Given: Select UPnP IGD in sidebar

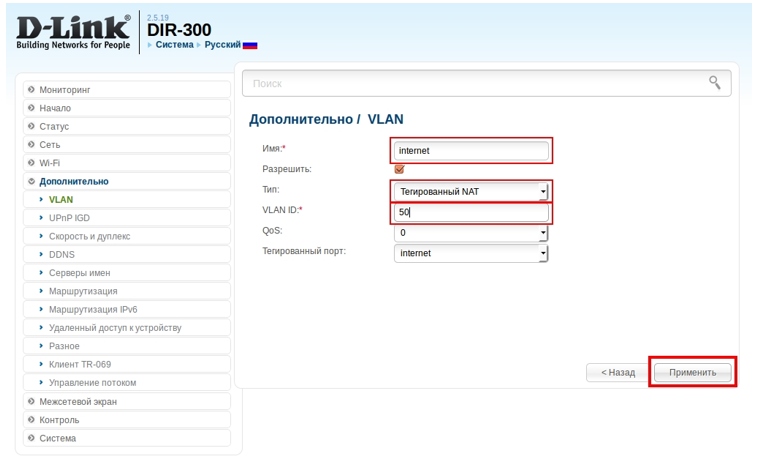Looking at the screenshot, I should coord(70,218).
